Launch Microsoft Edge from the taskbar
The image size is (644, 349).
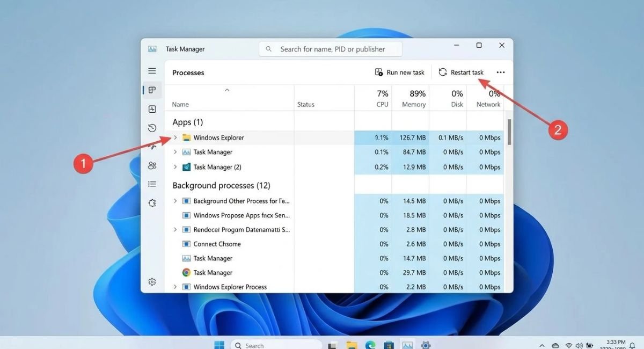point(370,345)
